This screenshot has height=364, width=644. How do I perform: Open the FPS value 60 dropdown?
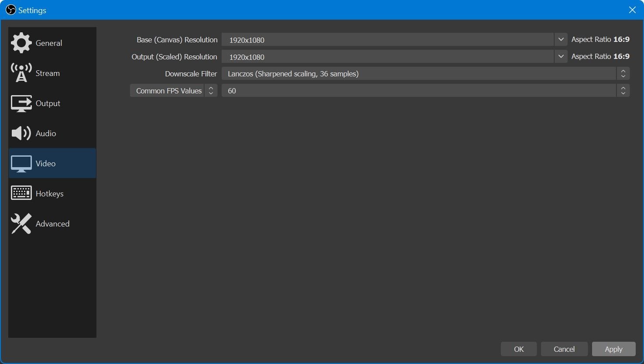(425, 91)
